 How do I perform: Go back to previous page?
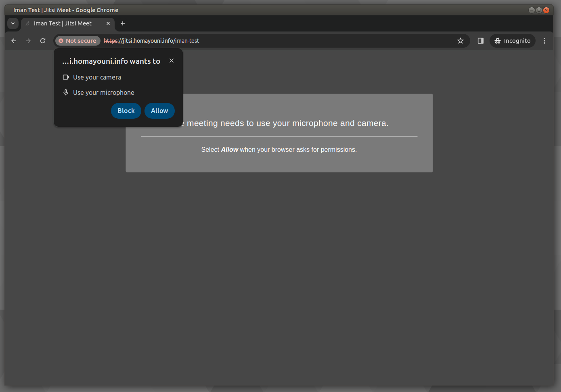(14, 41)
